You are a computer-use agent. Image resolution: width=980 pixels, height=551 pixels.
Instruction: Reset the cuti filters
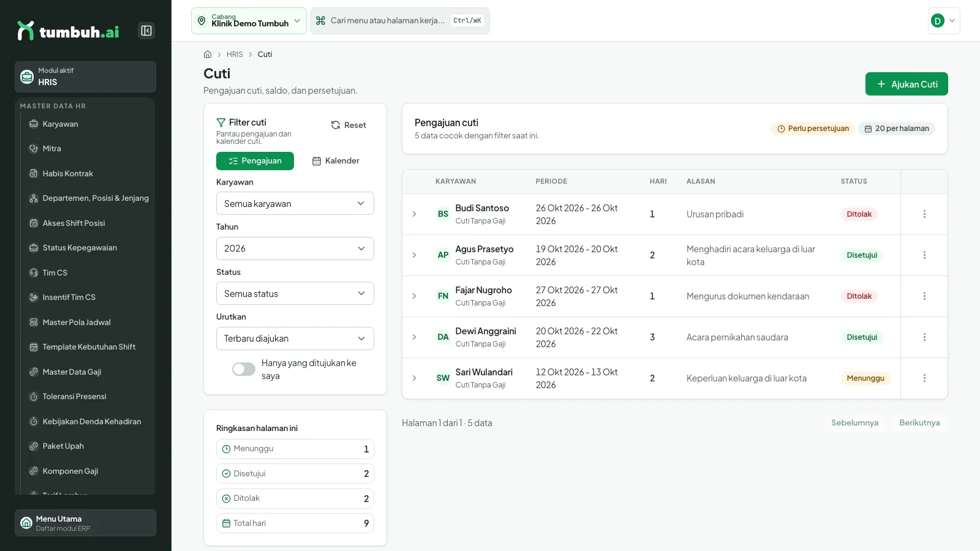point(349,125)
